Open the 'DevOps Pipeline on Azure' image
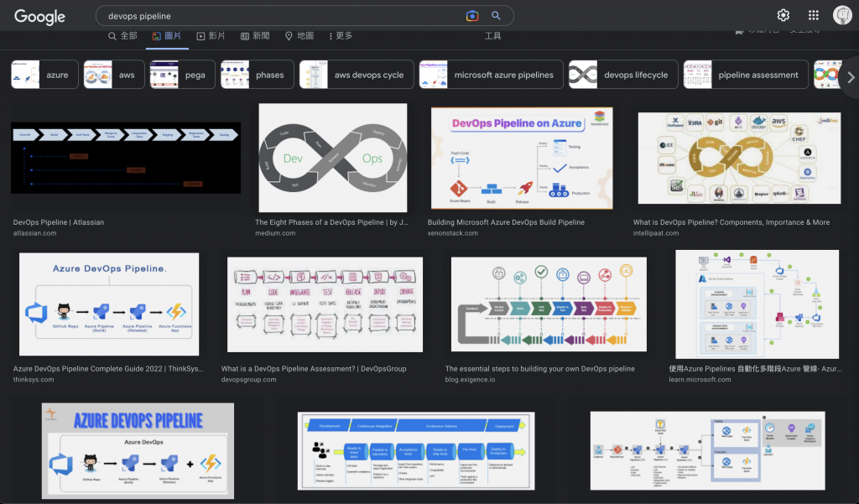This screenshot has width=859, height=504. 522,158
